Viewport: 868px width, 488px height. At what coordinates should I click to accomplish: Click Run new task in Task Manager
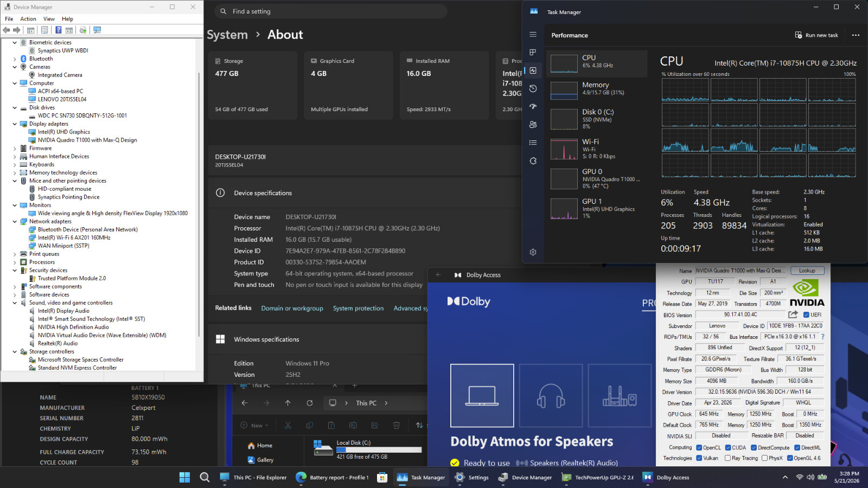tap(816, 35)
